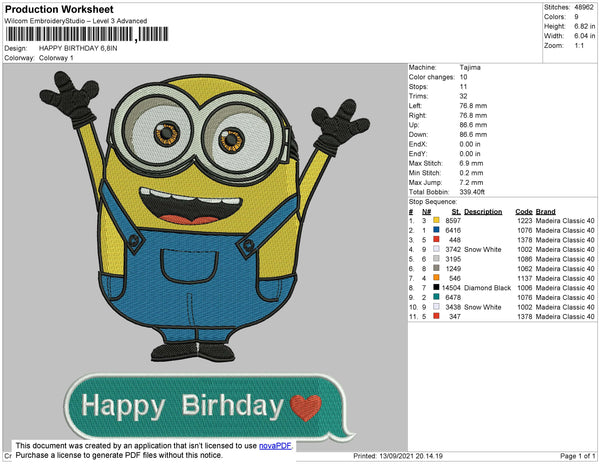Click the Diamond Black swatch in stop 8
Screen dimensions: 600x464
[436, 288]
